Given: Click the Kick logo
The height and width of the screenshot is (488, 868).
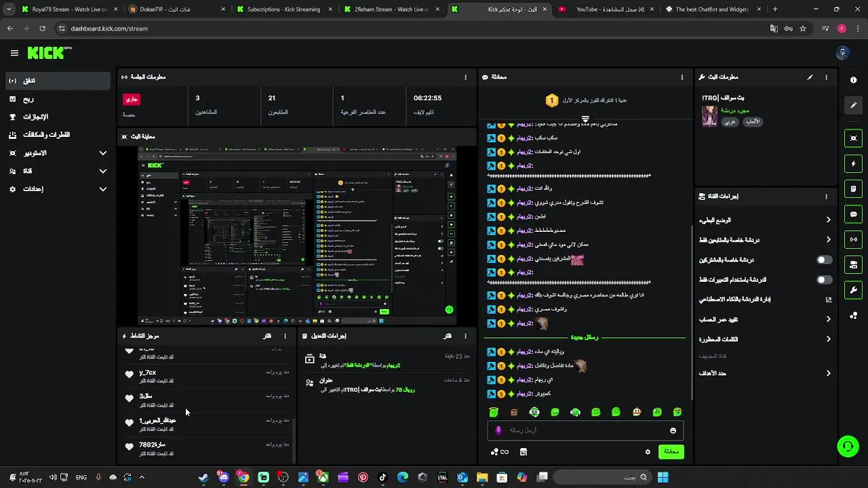Looking at the screenshot, I should point(48,53).
